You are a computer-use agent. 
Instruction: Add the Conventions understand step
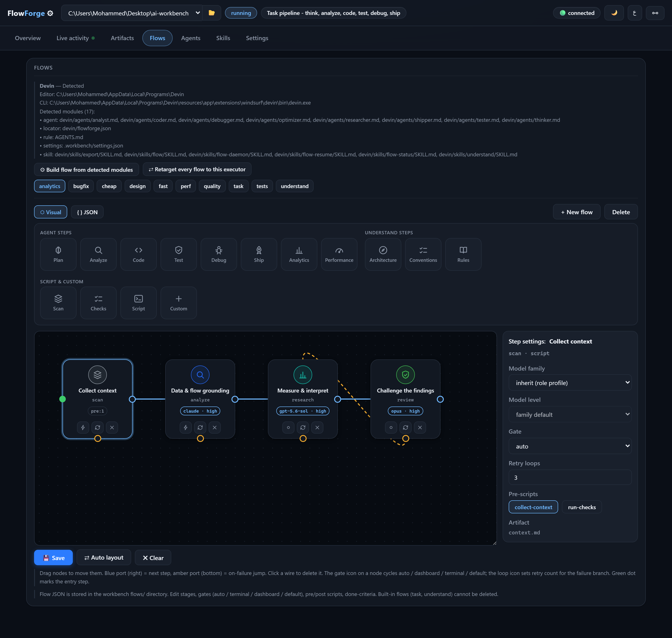click(x=423, y=254)
